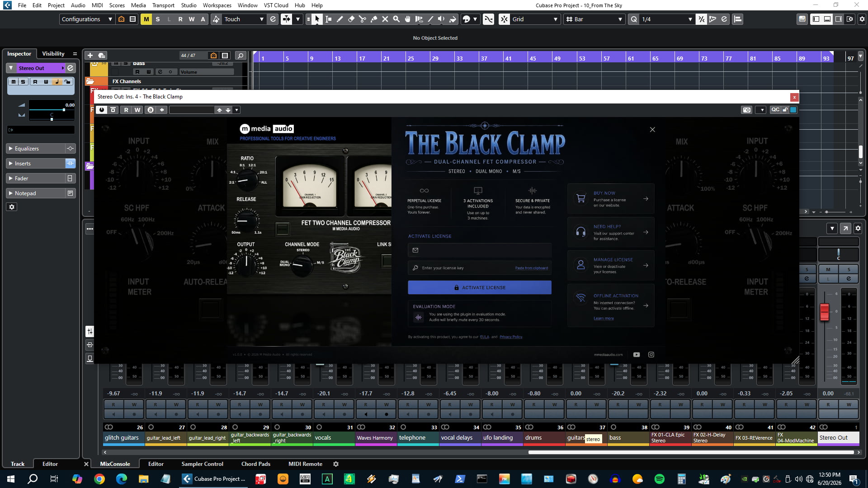Toggle plugin Write automation W button
Viewport: 868px width, 488px height.
pos(137,110)
